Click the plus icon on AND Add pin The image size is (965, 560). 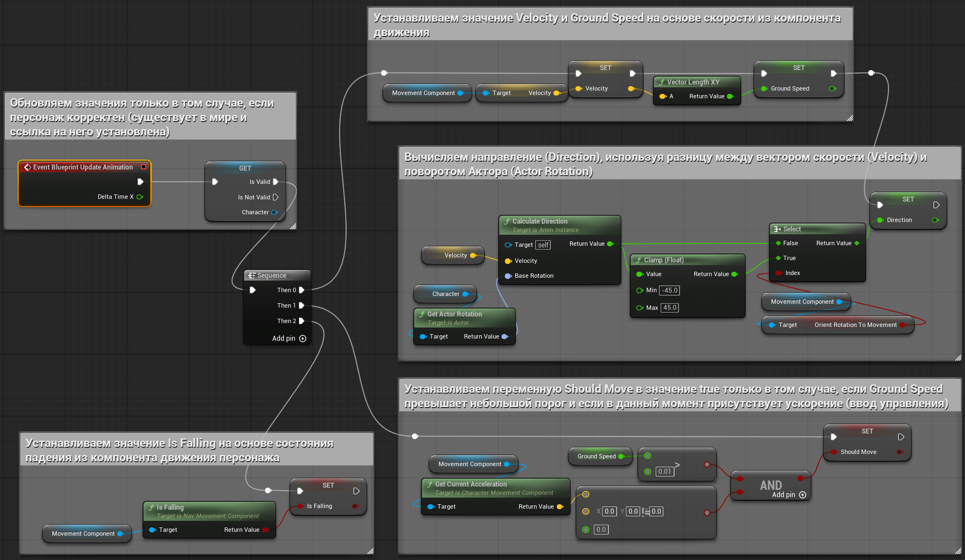point(803,495)
